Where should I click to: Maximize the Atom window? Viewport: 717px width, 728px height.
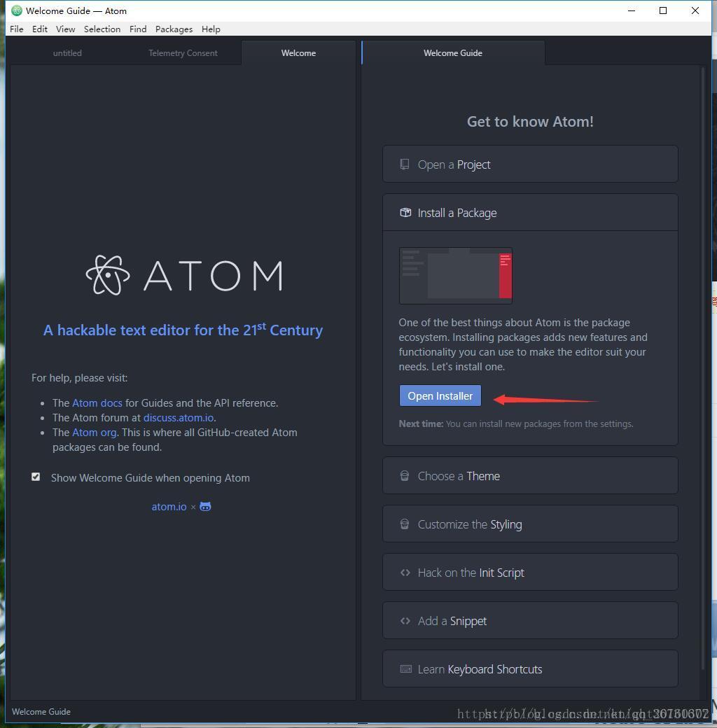click(663, 10)
